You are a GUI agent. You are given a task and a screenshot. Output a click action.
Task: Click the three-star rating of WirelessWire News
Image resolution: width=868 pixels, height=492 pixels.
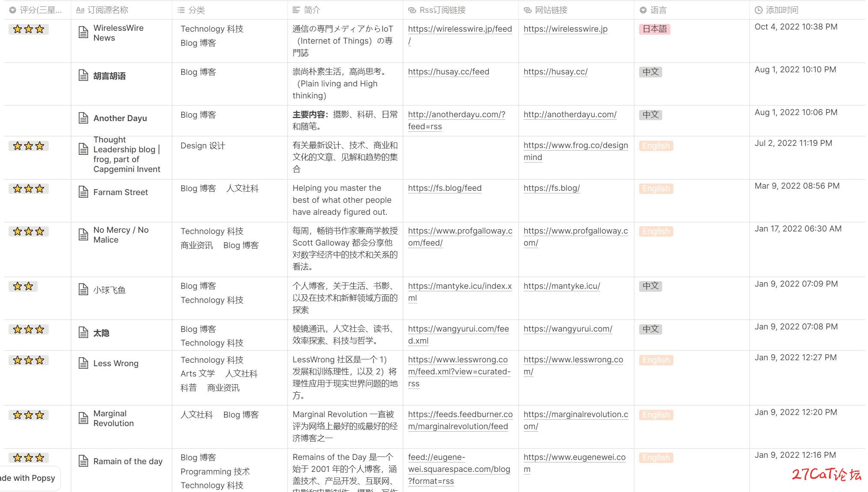[29, 29]
